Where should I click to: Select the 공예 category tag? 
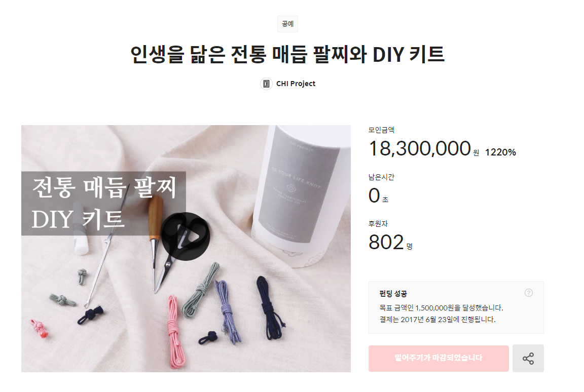(287, 24)
